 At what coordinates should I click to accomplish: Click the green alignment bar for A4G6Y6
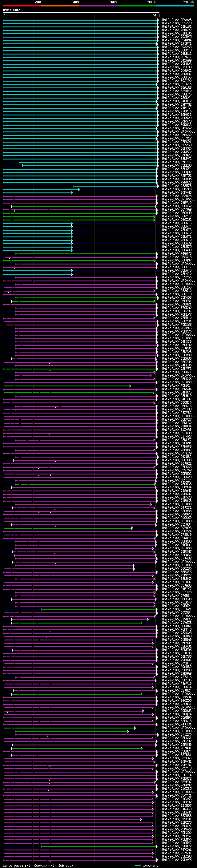86,254
